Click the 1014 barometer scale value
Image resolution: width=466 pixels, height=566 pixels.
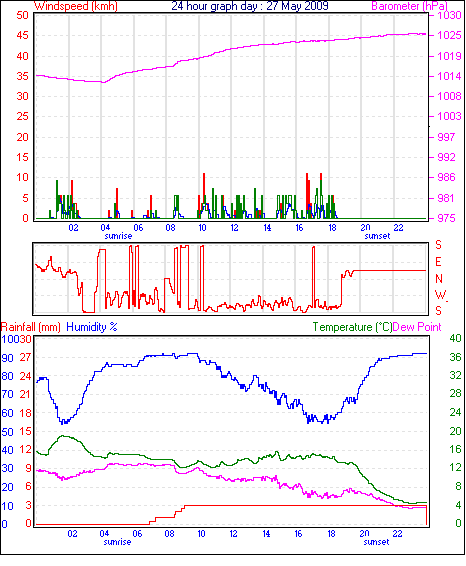449,76
